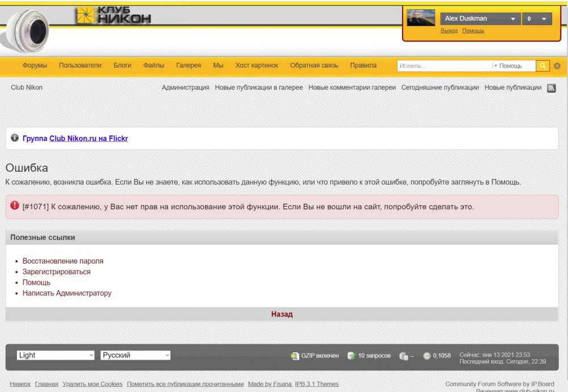Open the Правила page
The height and width of the screenshot is (392, 568).
click(363, 65)
